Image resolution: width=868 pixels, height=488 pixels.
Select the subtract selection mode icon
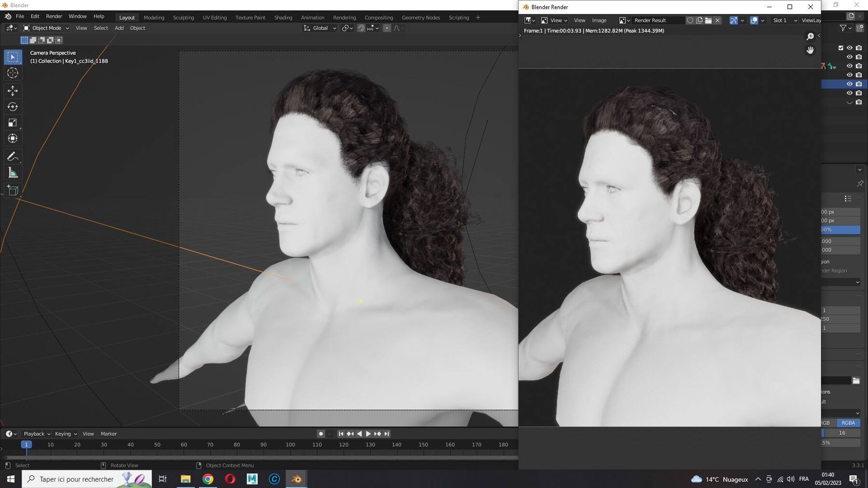tap(41, 40)
